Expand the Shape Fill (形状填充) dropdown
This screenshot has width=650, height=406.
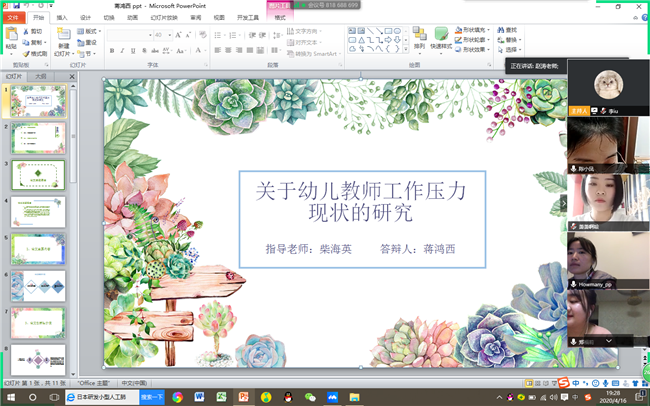click(488, 30)
